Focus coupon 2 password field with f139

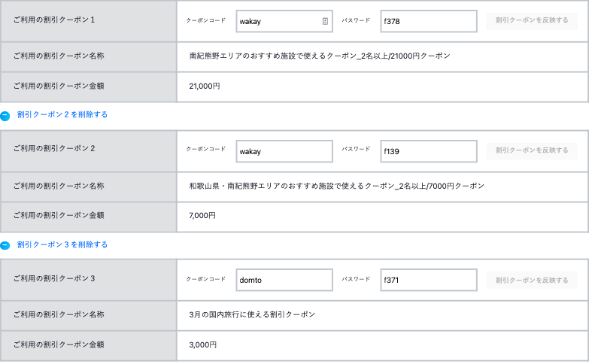pos(429,151)
